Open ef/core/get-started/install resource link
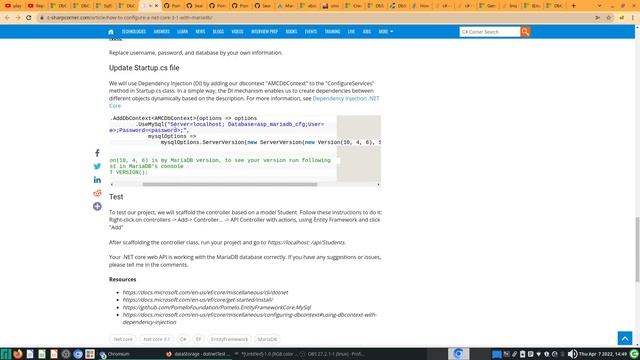The width and height of the screenshot is (640, 360). pos(198,300)
